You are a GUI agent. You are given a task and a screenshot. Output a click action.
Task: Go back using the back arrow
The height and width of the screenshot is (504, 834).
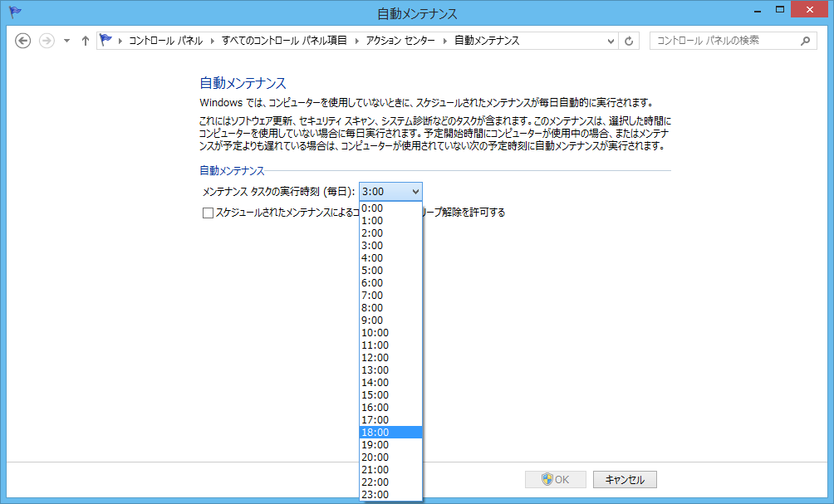point(23,41)
